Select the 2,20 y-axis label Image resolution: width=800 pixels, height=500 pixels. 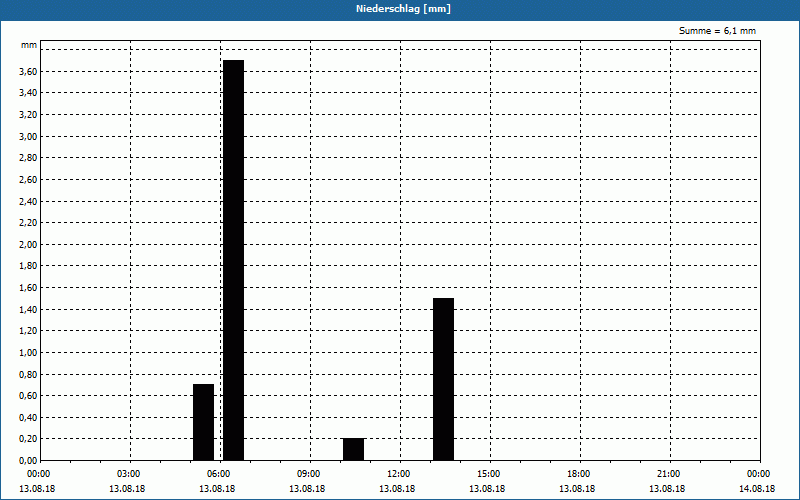[28, 222]
